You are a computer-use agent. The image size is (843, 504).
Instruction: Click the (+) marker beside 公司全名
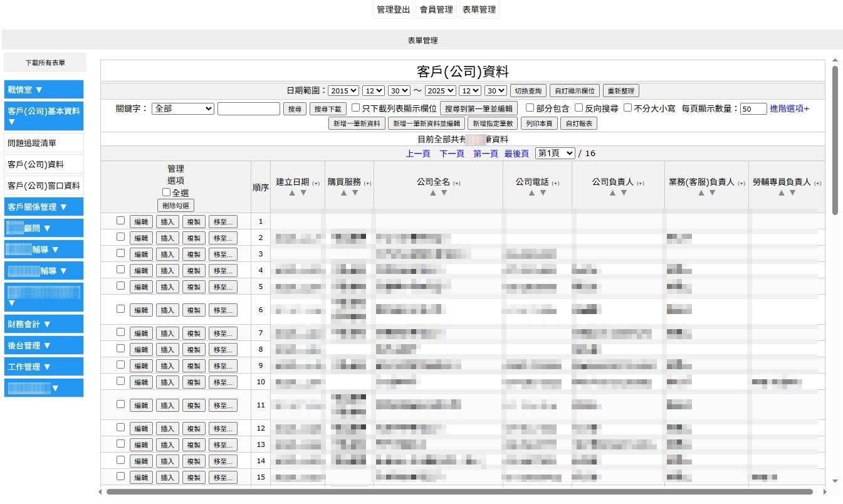pos(456,183)
